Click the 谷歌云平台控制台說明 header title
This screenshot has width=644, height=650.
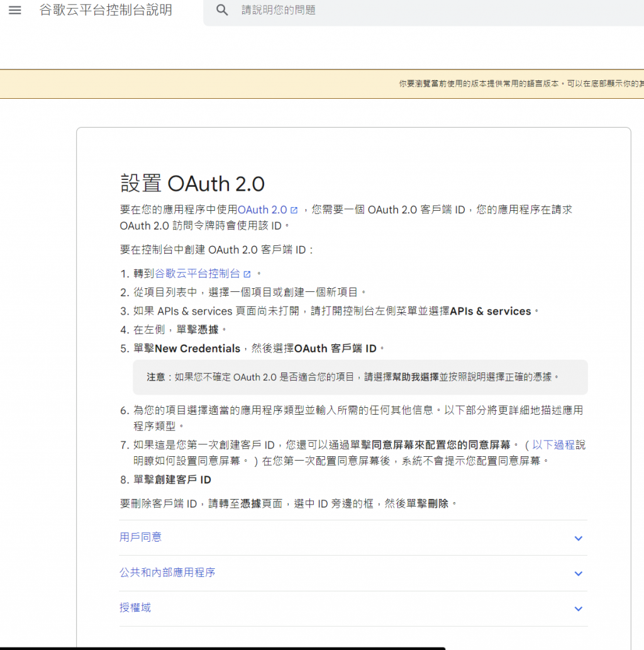(x=106, y=10)
